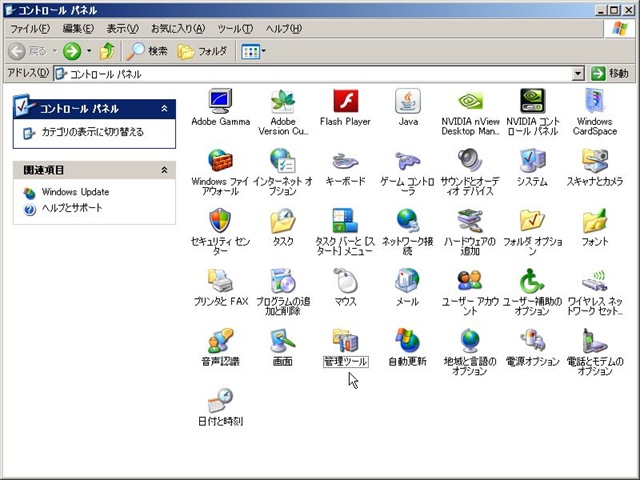Image resolution: width=640 pixels, height=480 pixels.
Task: Click the green forward arrow button
Action: click(x=72, y=51)
